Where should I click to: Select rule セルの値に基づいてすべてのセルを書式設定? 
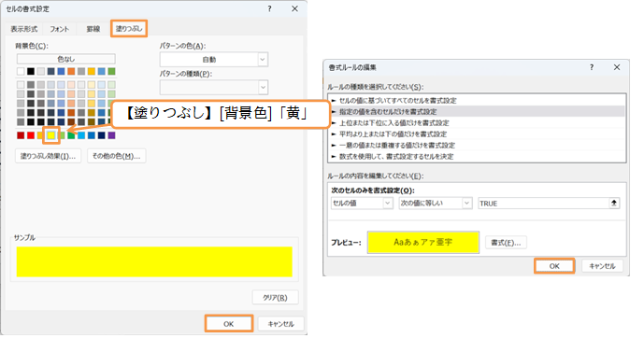(x=477, y=101)
